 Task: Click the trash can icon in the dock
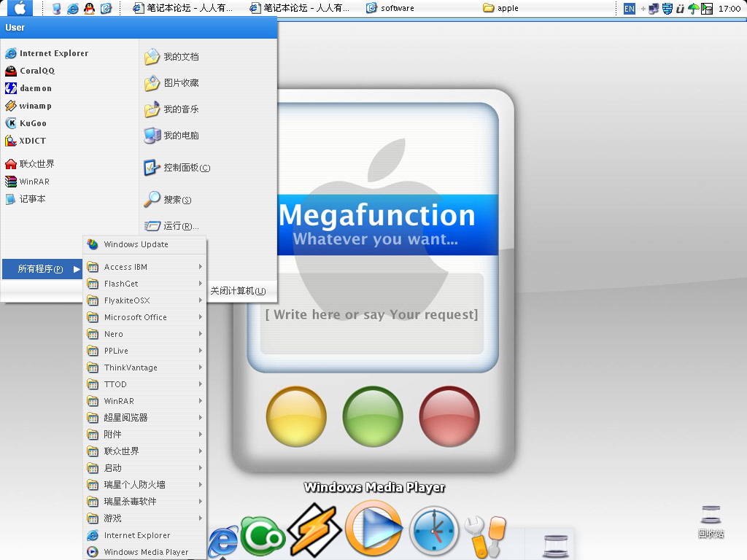(x=556, y=545)
